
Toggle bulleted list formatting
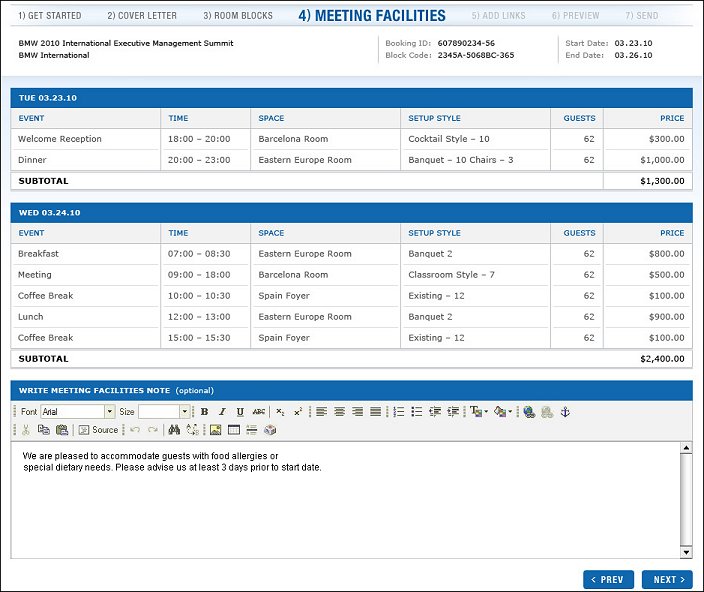coord(417,412)
